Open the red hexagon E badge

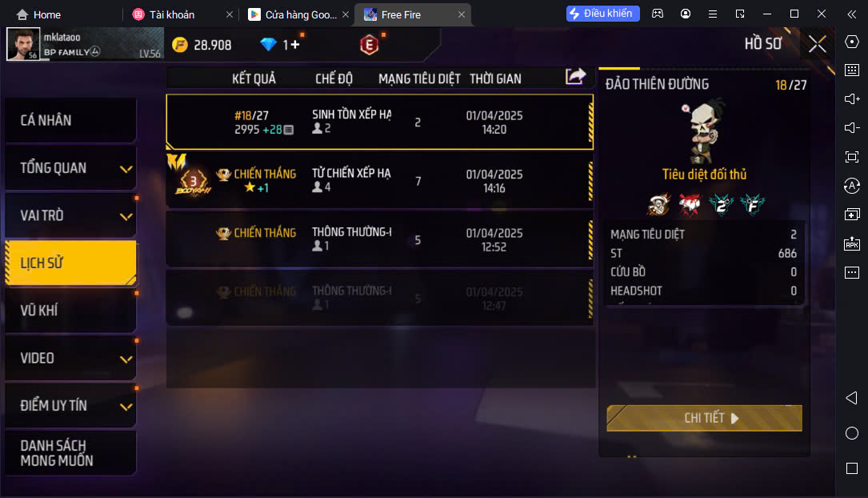click(x=370, y=44)
